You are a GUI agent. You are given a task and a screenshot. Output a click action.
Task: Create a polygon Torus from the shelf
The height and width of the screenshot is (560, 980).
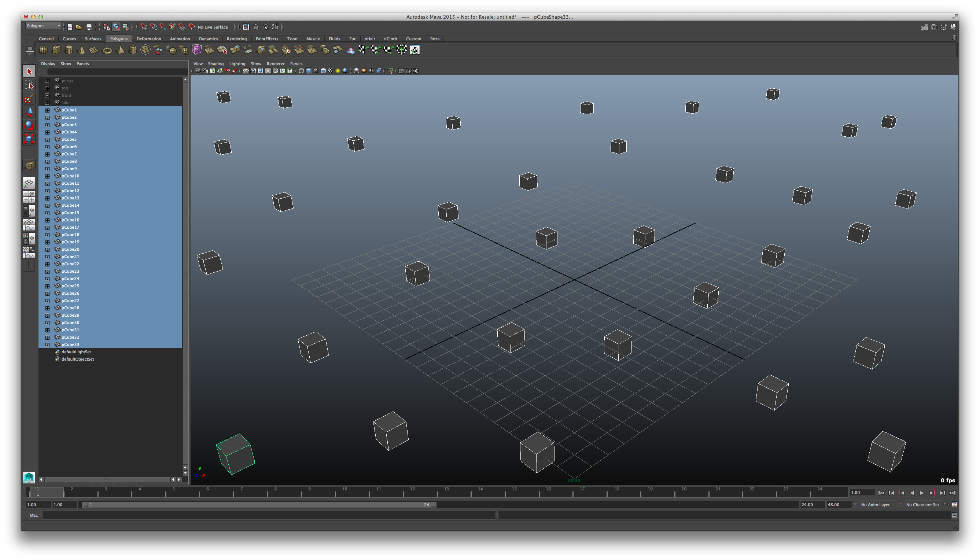[x=107, y=50]
